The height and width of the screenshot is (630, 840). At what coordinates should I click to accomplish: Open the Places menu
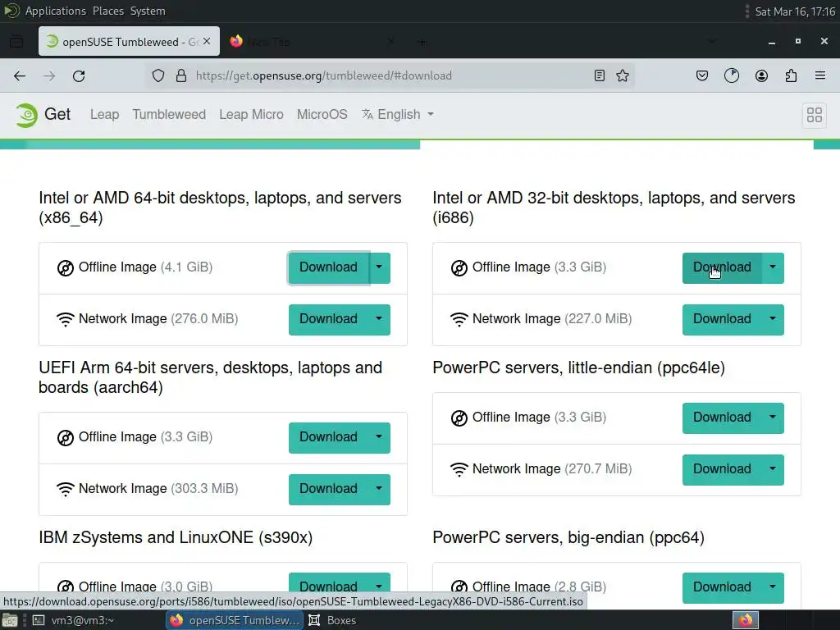pos(108,11)
